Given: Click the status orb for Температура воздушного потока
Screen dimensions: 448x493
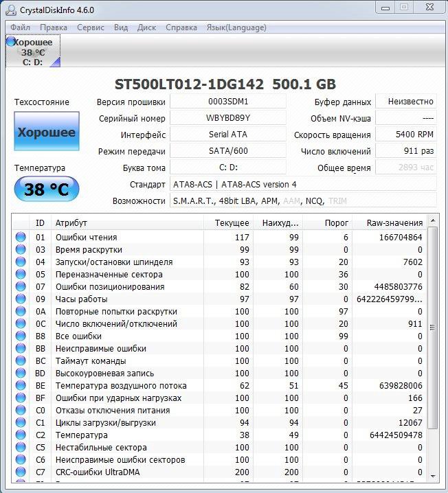Looking at the screenshot, I should (21, 386).
